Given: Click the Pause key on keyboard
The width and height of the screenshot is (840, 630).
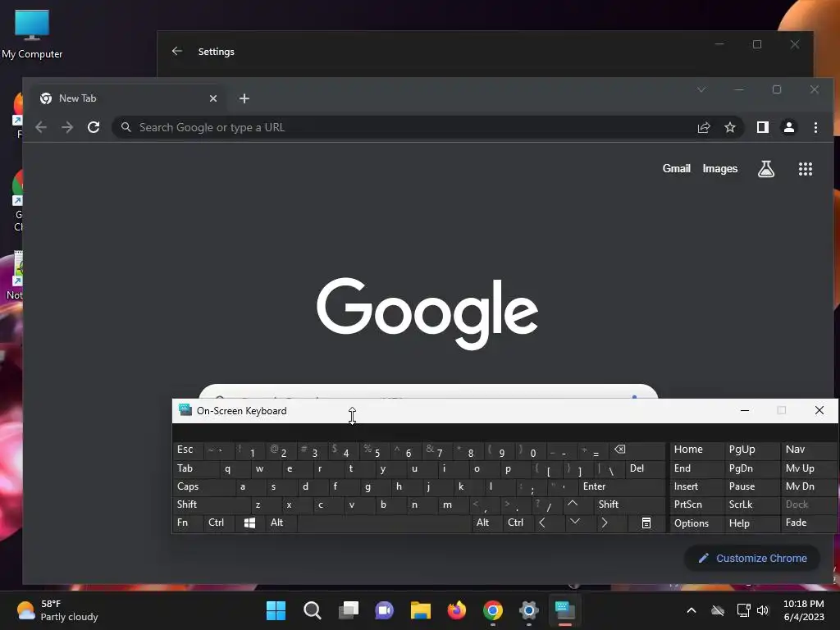Looking at the screenshot, I should point(751,486).
